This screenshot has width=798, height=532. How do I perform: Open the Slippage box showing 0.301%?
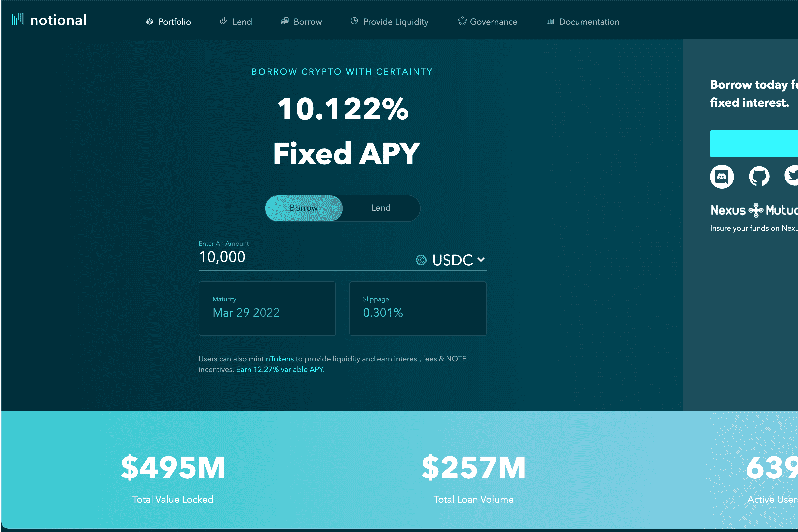coord(418,308)
